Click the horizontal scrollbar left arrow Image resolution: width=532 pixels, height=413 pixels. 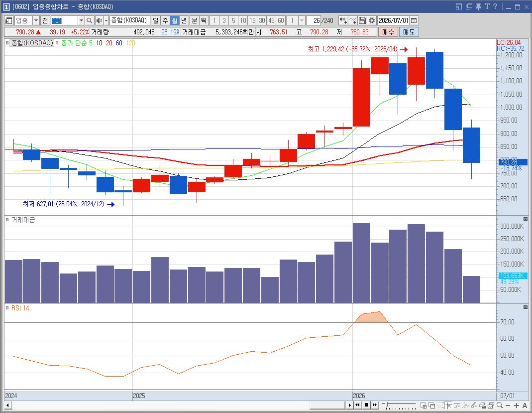8,405
